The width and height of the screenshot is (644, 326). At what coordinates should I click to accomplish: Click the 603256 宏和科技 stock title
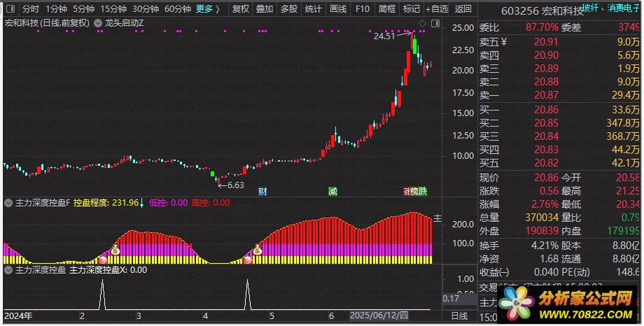click(x=542, y=11)
